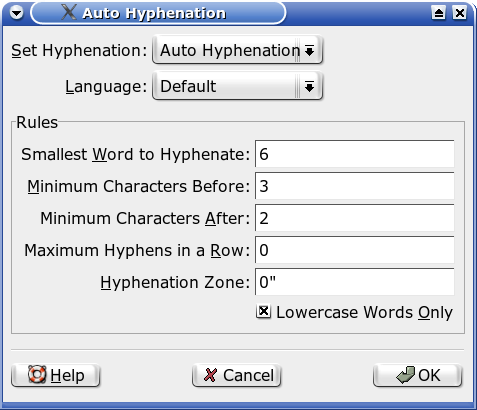Click the lifebuoy Help icon
Viewport: 477px width, 410px height.
pyautogui.click(x=37, y=375)
